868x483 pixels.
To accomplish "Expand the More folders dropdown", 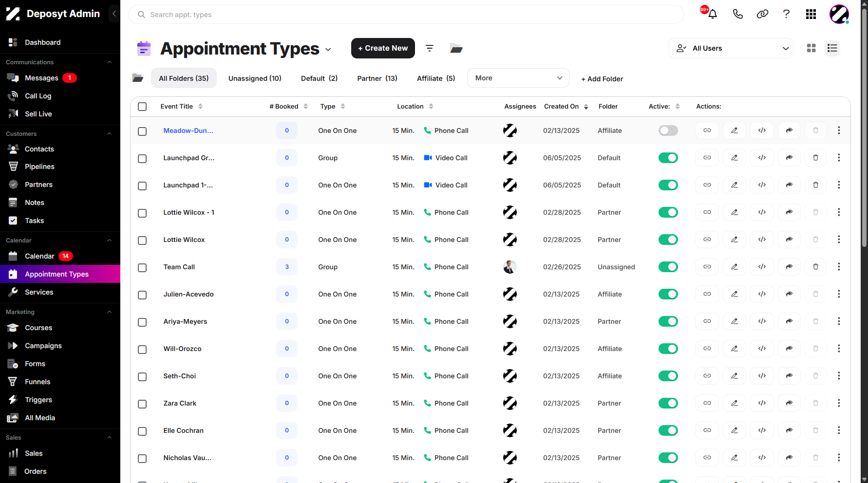I will [x=518, y=78].
